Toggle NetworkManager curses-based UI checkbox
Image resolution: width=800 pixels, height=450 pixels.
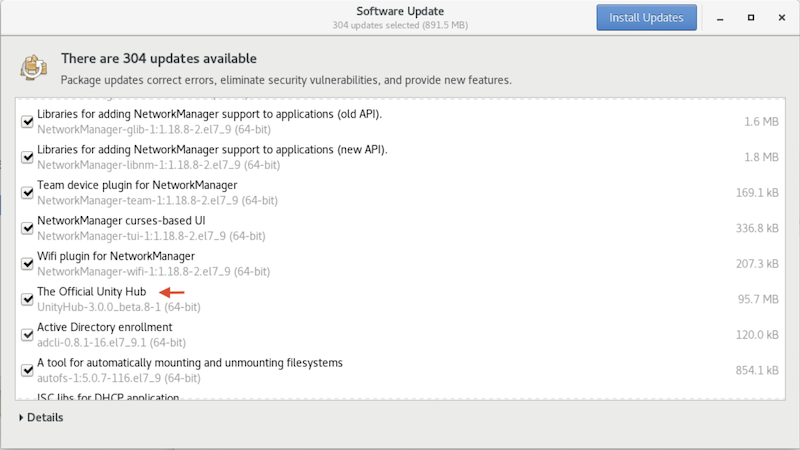tap(27, 228)
